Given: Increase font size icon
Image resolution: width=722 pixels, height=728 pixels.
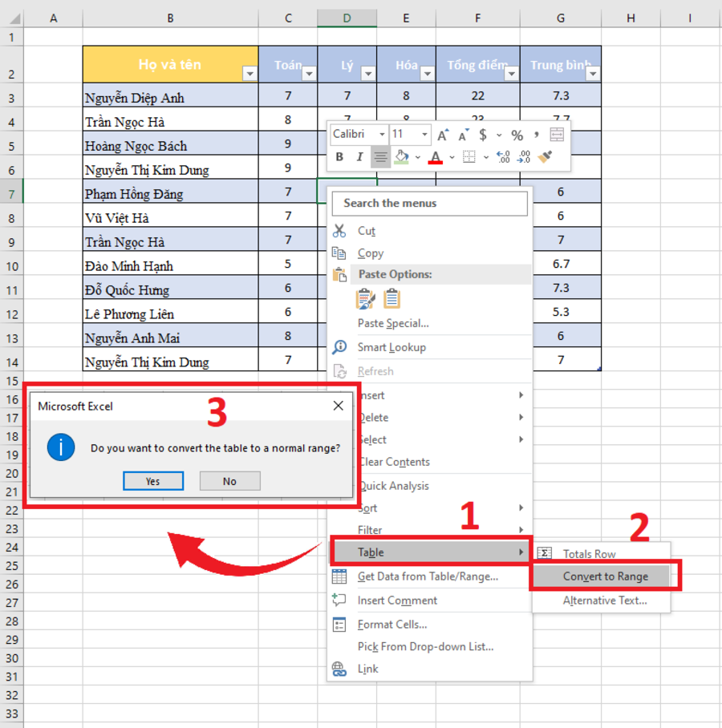Looking at the screenshot, I should pos(443,135).
